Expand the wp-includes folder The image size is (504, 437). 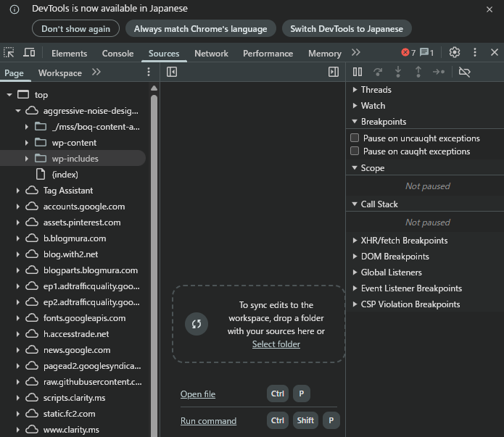pyautogui.click(x=27, y=159)
